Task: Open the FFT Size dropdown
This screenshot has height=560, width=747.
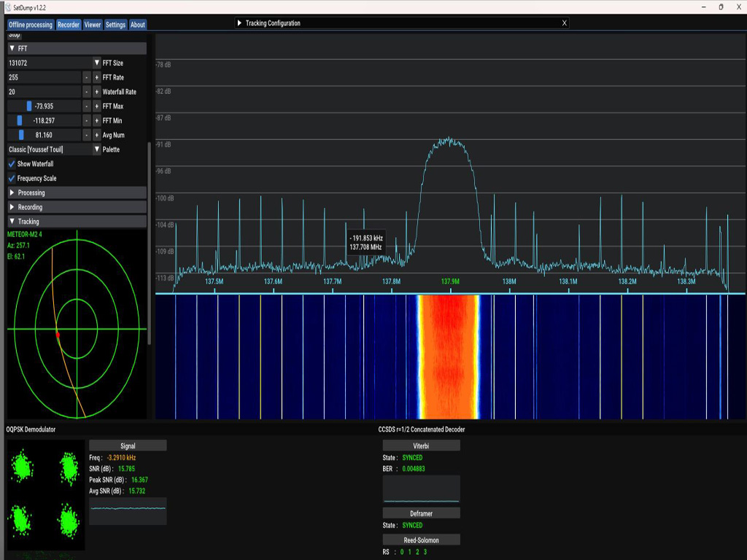Action: pos(97,63)
